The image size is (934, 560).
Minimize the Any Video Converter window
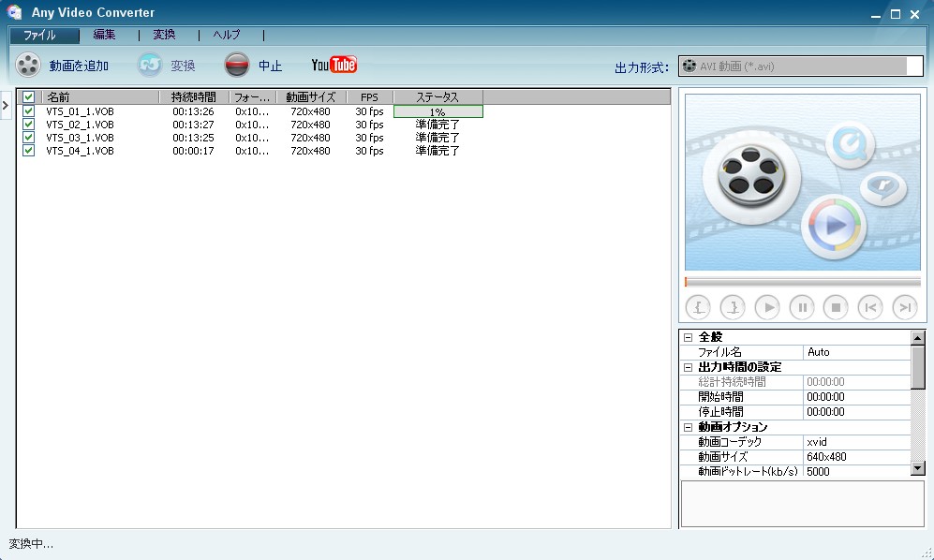point(876,15)
